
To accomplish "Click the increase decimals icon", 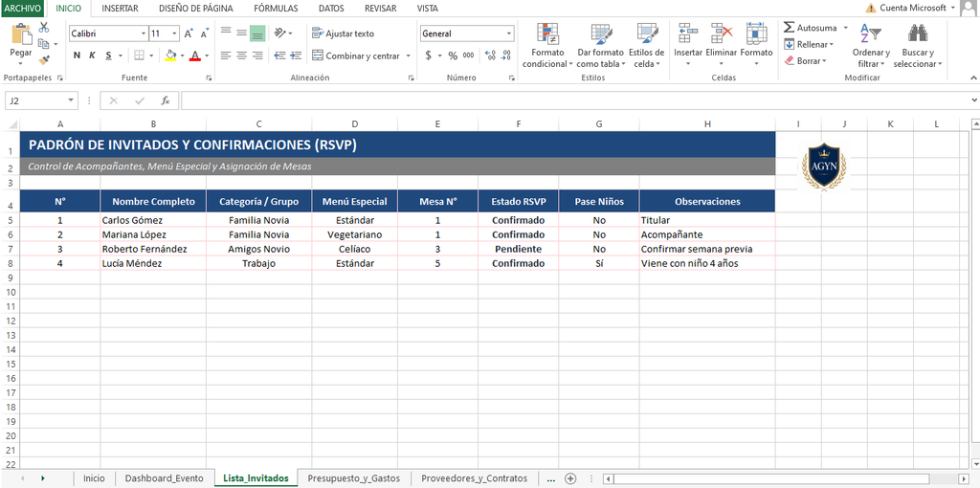I will (490, 55).
